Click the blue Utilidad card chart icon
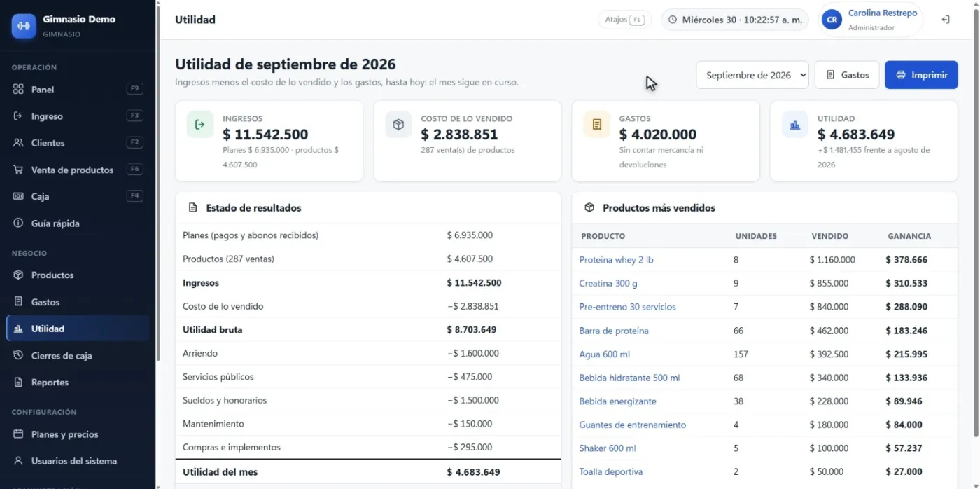Image resolution: width=980 pixels, height=489 pixels. pos(795,125)
